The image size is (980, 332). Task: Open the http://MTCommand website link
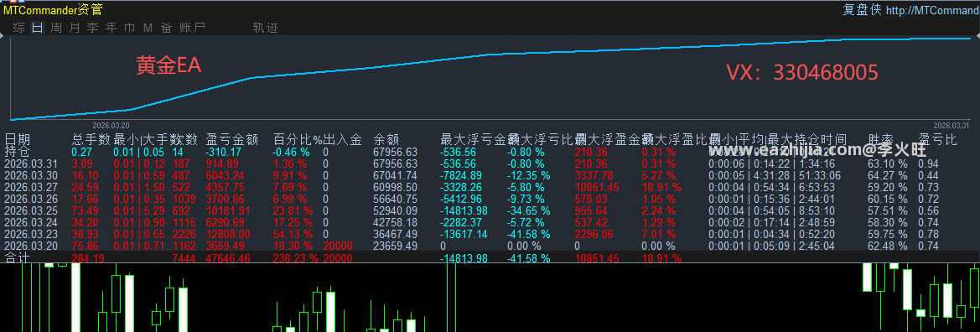[x=932, y=10]
